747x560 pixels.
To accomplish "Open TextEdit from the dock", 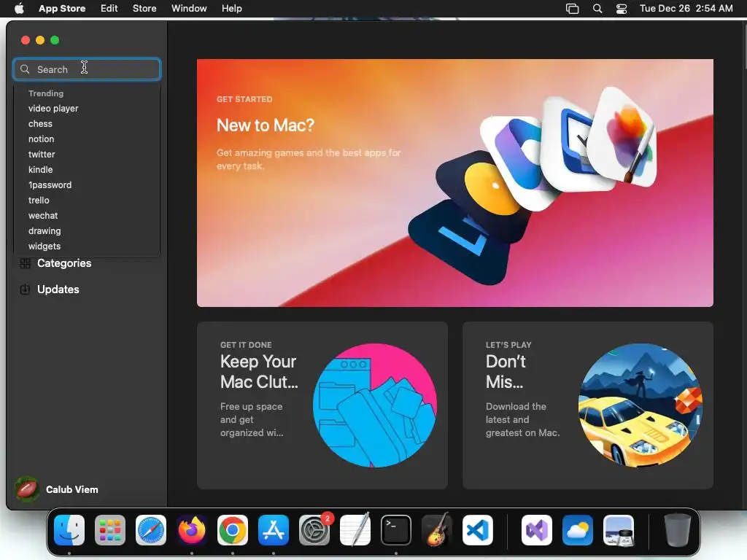I will pyautogui.click(x=355, y=530).
